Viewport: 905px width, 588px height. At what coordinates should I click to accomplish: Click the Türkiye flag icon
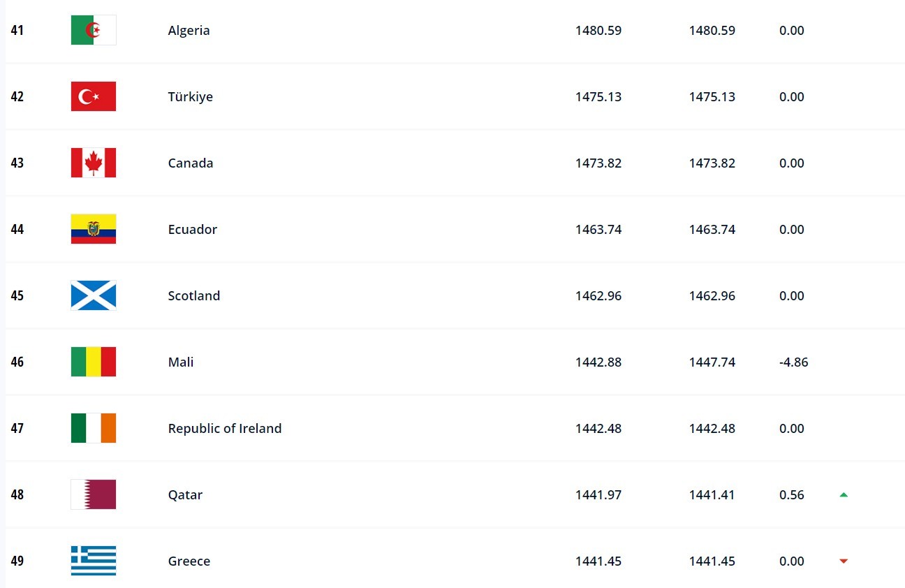pos(94,96)
